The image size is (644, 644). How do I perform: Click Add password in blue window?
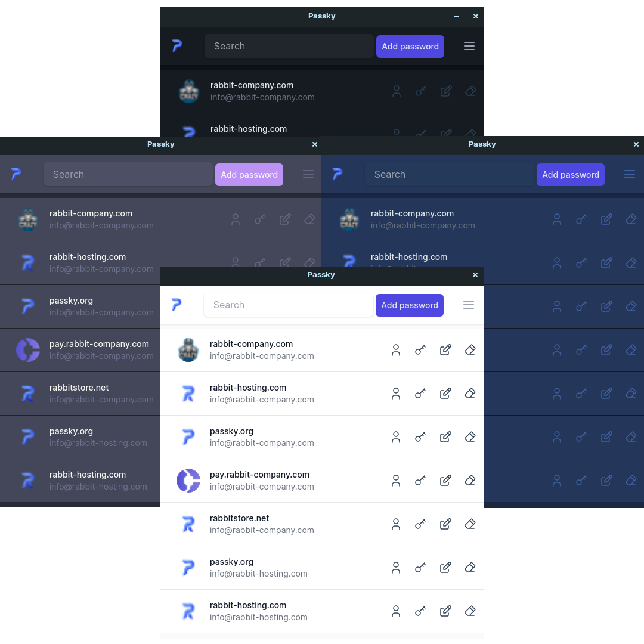(x=571, y=175)
